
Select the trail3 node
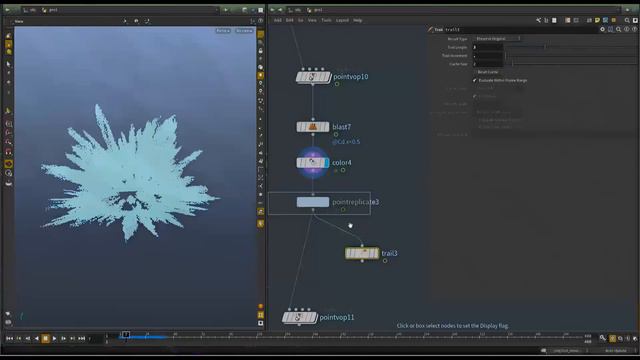point(362,253)
